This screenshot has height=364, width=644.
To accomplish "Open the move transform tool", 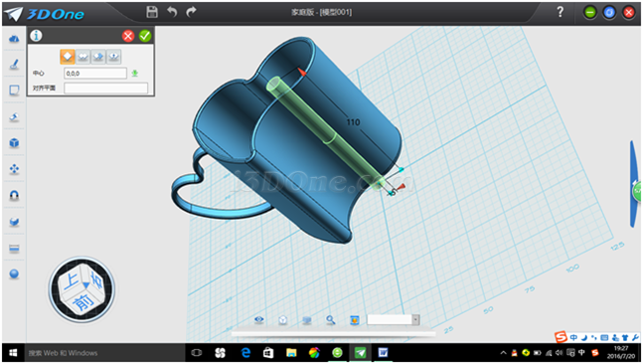I will [14, 169].
